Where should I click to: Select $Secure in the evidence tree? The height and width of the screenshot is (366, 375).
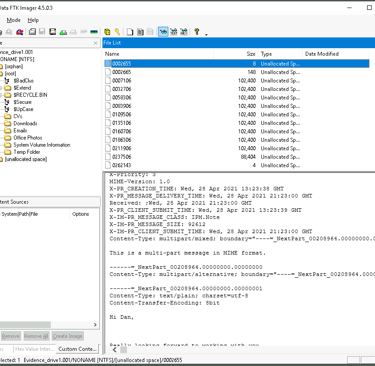coord(22,102)
